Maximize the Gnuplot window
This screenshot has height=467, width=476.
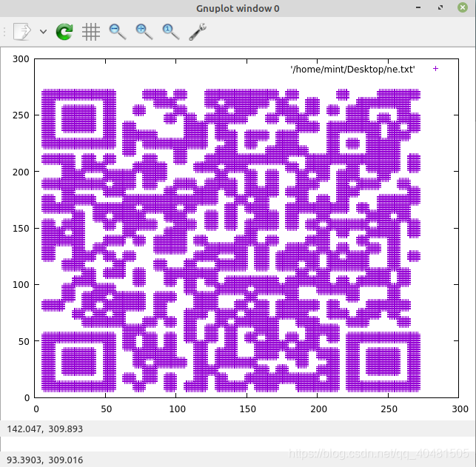pyautogui.click(x=440, y=7)
